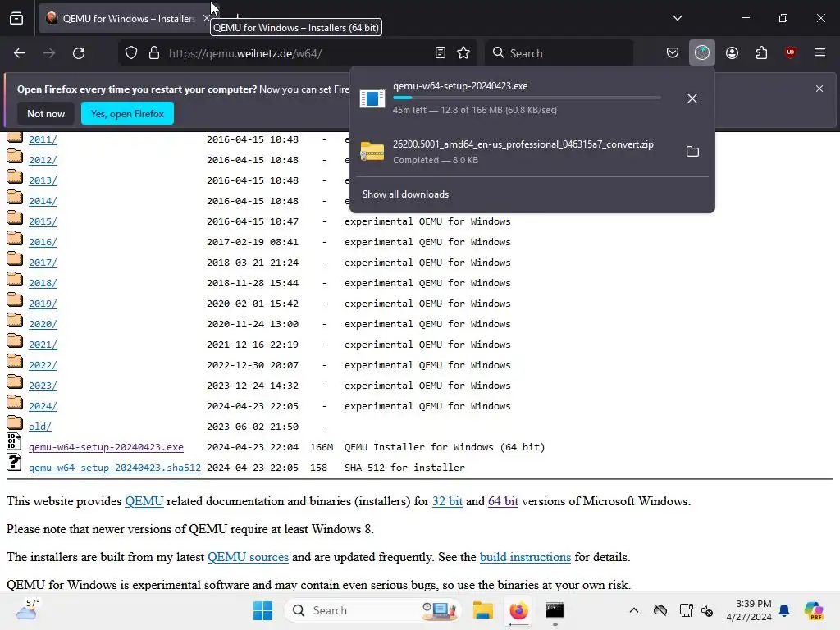Focus the URL address bar
This screenshot has width=840, height=630.
click(297, 53)
